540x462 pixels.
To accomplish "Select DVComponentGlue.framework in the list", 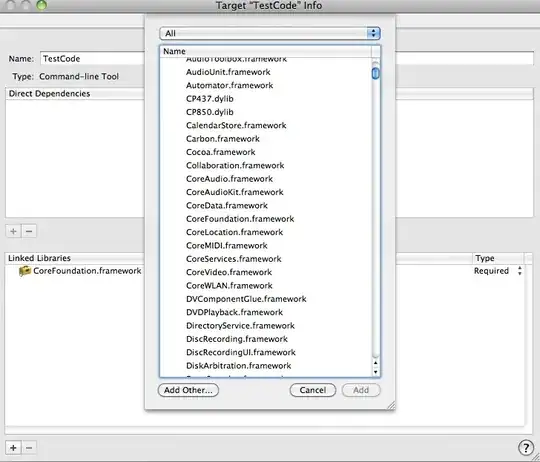I will [x=246, y=299].
